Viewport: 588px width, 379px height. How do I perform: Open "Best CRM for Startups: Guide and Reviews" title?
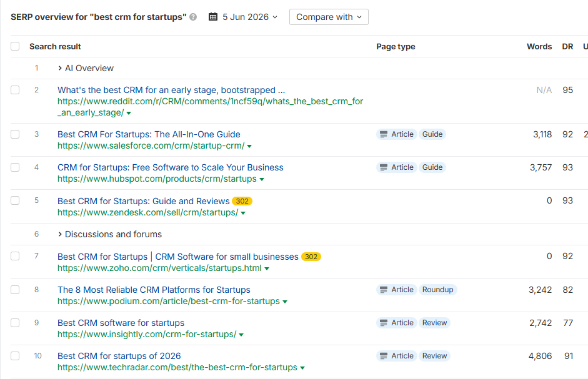point(143,201)
